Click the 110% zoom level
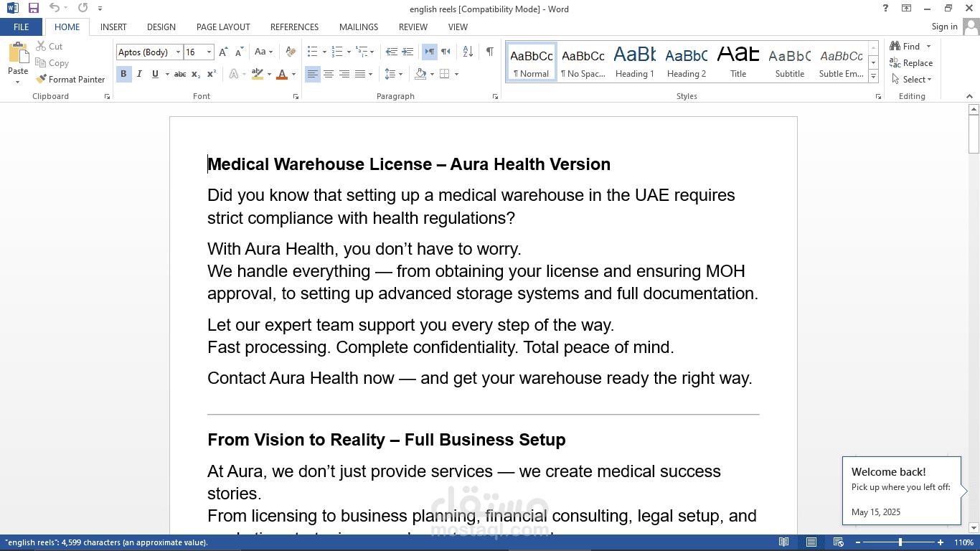Viewport: 980px width, 551px height. [x=963, y=542]
